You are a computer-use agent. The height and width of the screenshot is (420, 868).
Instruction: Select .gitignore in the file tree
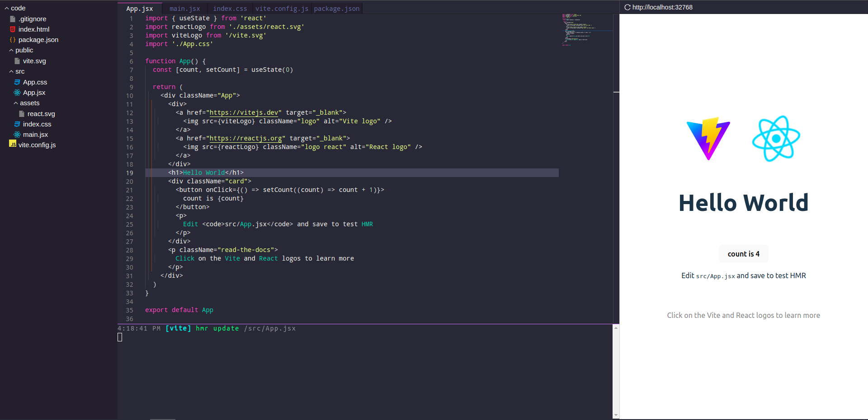point(33,19)
